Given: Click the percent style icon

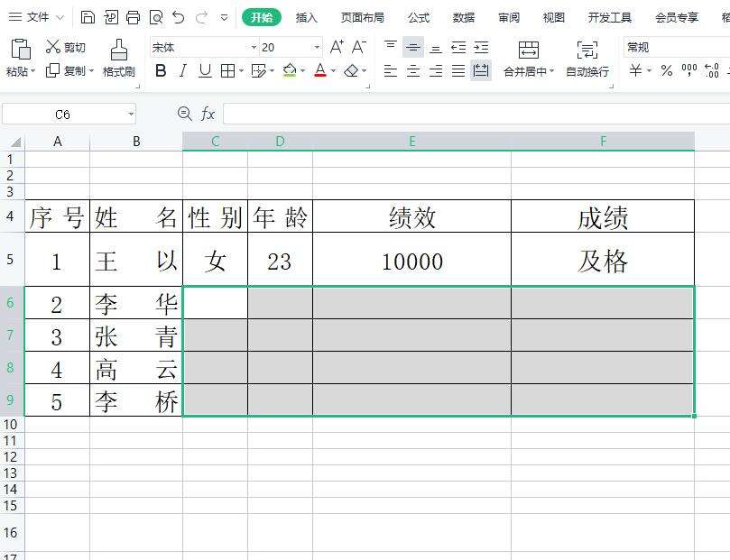Looking at the screenshot, I should 666,70.
